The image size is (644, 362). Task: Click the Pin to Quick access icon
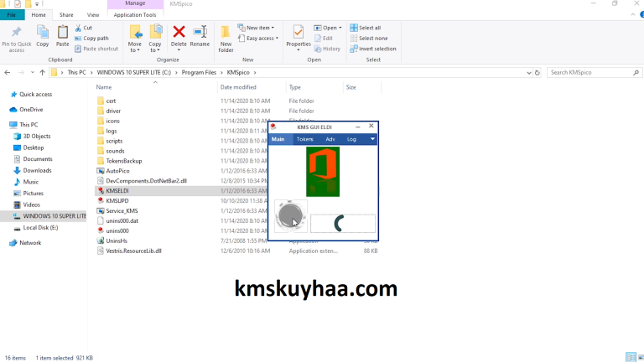point(17,32)
